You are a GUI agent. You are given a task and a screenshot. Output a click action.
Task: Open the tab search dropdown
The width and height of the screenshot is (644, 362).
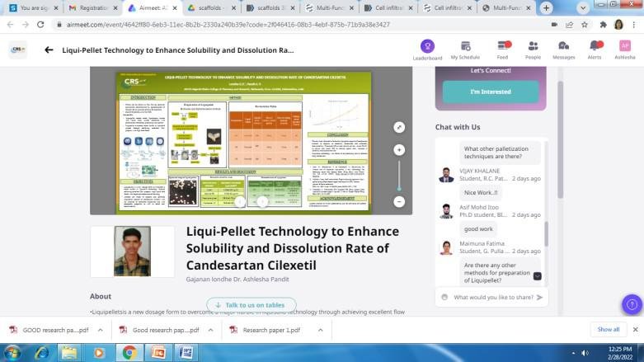tap(582, 7)
